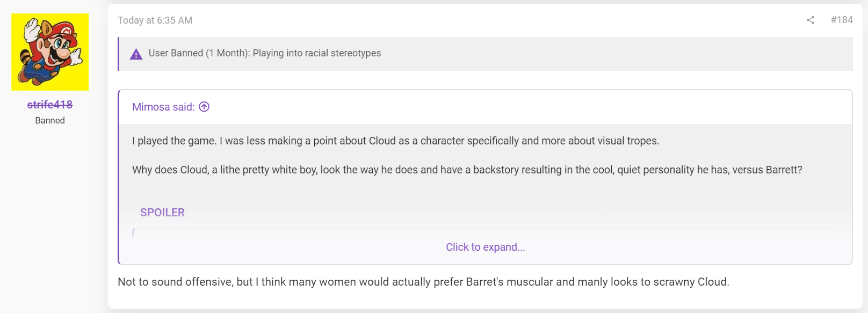Open the Today at 6:35 AM timestamp
The height and width of the screenshot is (313, 868).
coord(155,20)
